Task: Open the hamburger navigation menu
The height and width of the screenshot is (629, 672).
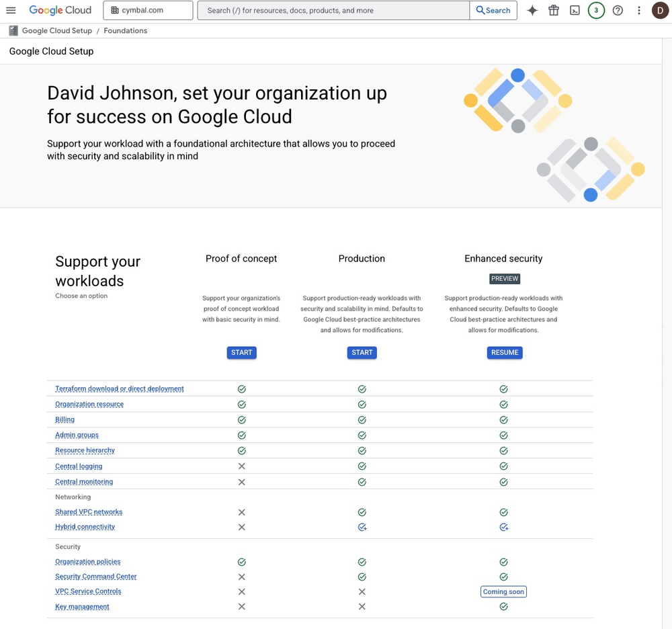Action: pos(11,10)
